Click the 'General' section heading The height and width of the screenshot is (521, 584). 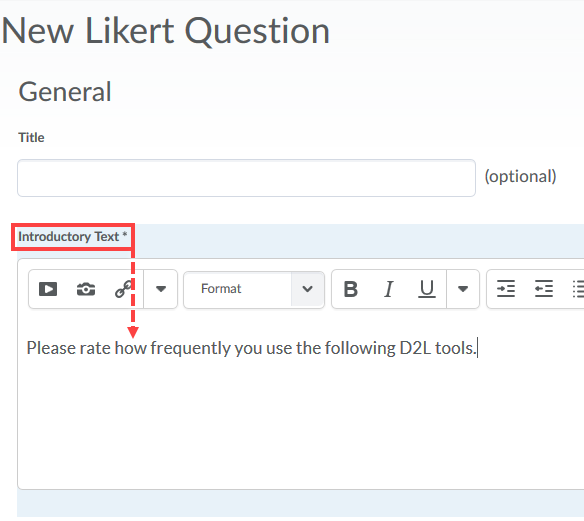point(65,92)
